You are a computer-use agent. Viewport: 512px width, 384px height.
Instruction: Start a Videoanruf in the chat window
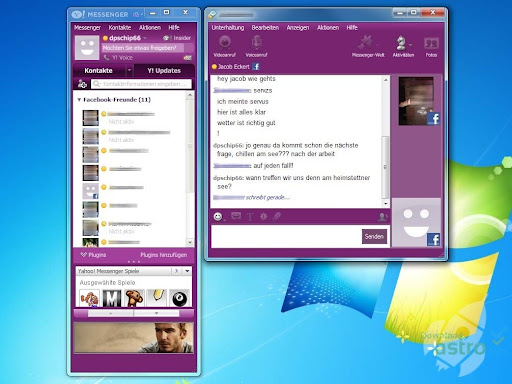point(225,46)
